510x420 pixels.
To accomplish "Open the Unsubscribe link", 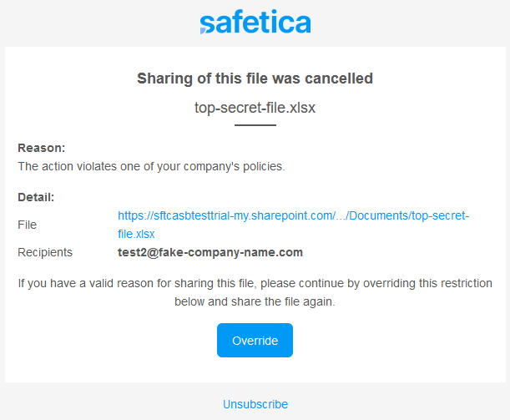I will click(255, 404).
